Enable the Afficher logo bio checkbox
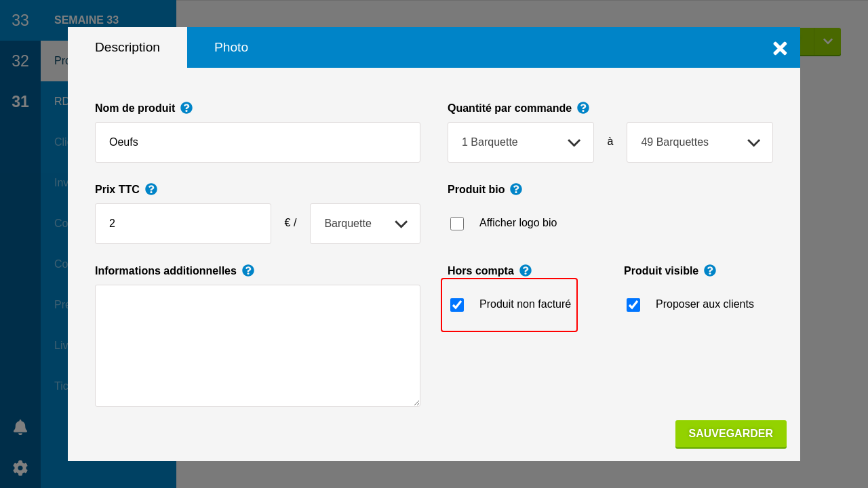Image resolution: width=868 pixels, height=488 pixels. click(x=457, y=224)
